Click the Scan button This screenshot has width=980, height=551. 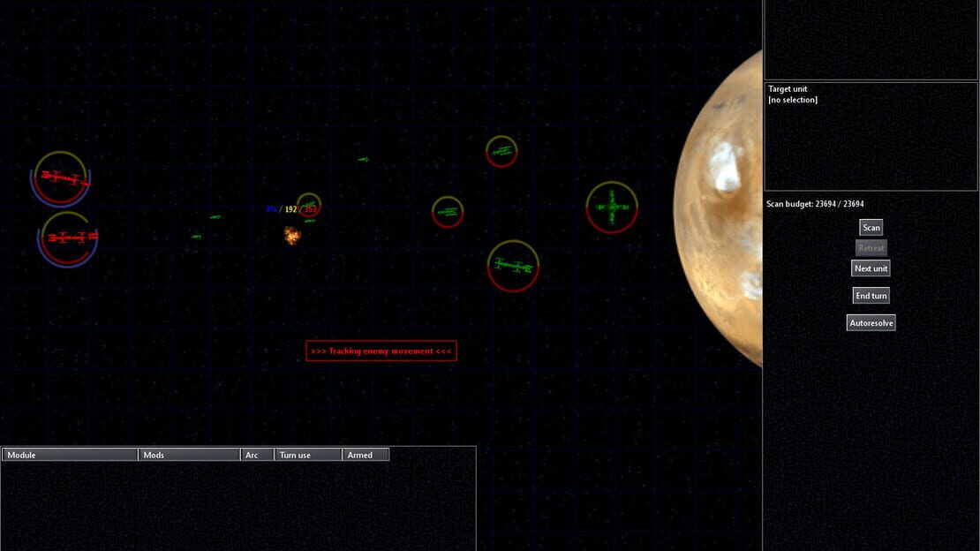pyautogui.click(x=871, y=228)
